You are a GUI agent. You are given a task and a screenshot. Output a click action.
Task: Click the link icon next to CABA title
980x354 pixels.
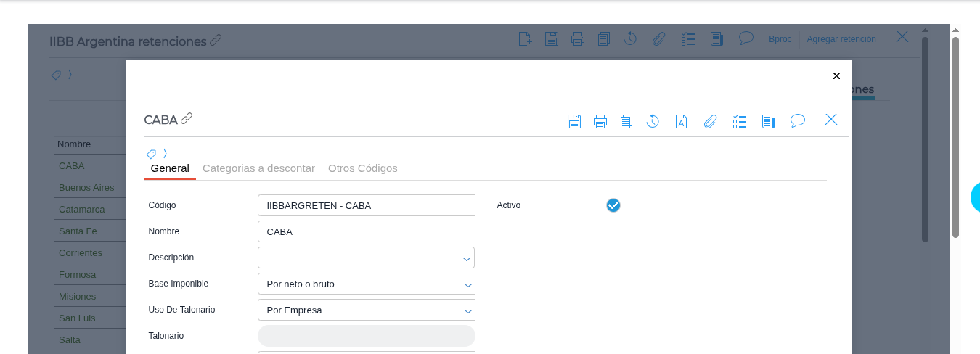point(187,118)
